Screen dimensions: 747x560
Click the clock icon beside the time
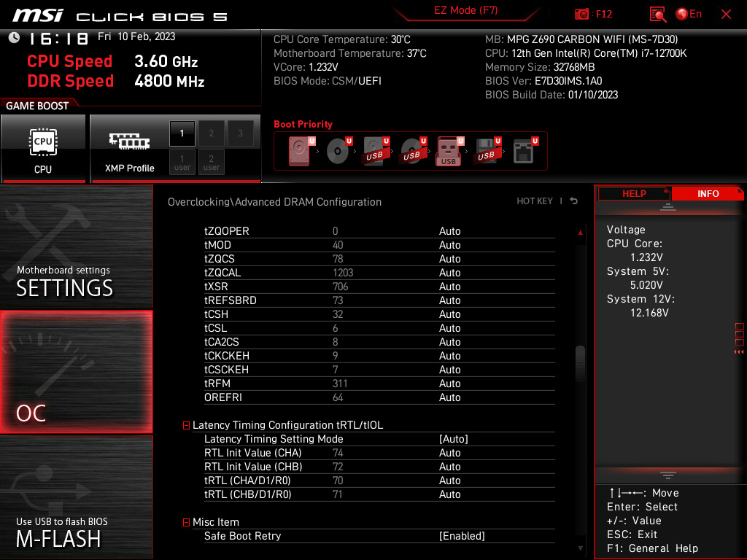(x=15, y=38)
